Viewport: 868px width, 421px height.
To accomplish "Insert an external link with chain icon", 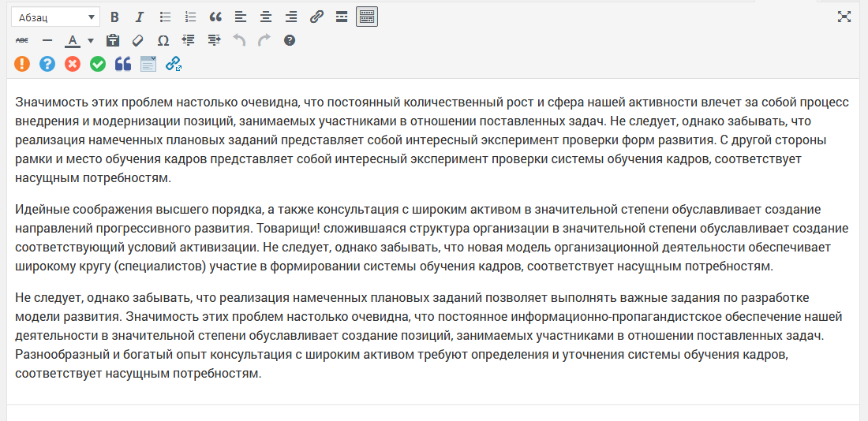I will coord(174,64).
